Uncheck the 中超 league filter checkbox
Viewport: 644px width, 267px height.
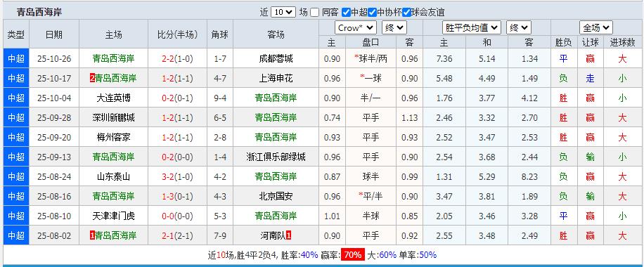tap(346, 13)
